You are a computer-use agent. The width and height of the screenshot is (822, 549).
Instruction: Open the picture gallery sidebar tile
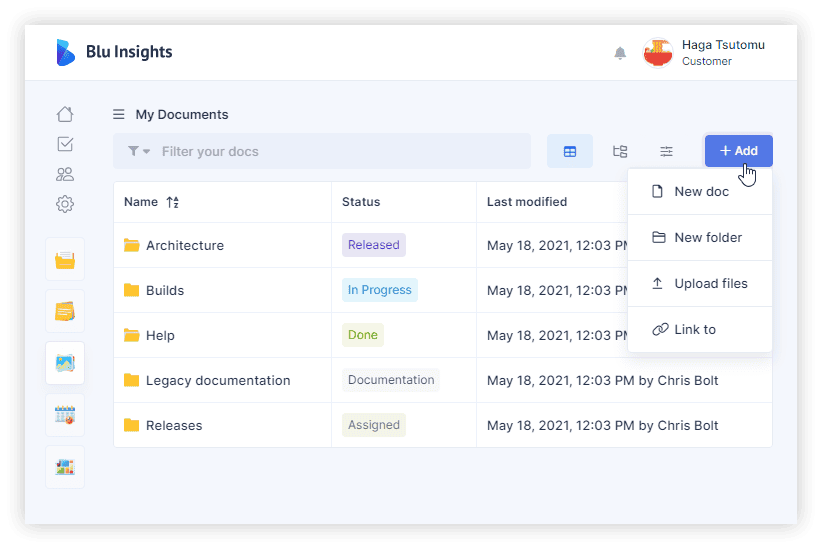pyautogui.click(x=65, y=363)
